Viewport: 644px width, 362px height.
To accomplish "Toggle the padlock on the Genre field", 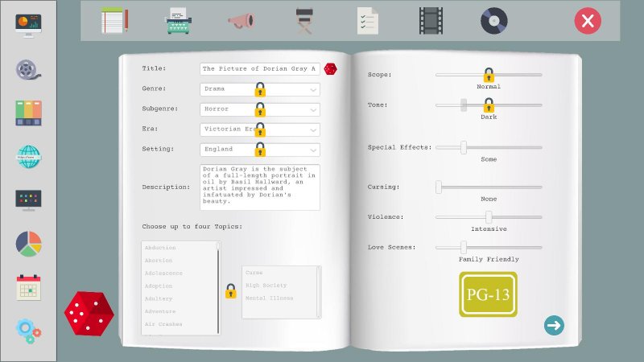I will coord(260,89).
